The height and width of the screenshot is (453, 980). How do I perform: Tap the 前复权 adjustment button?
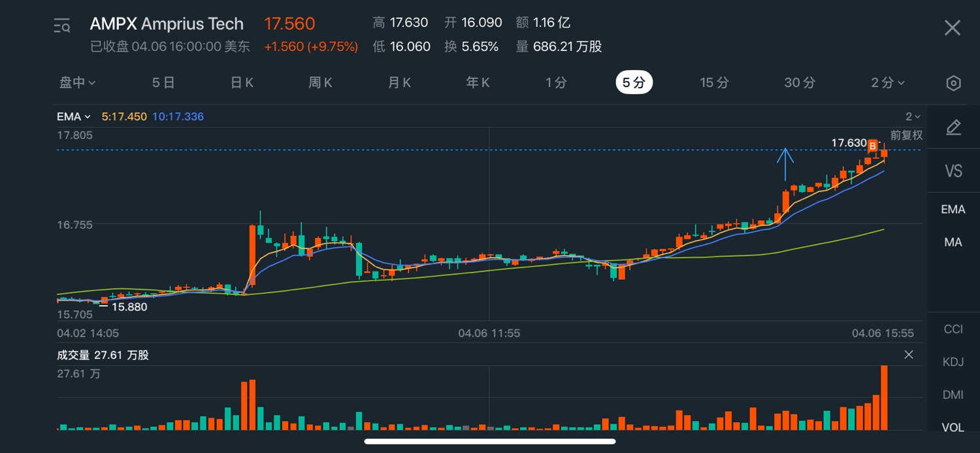click(x=906, y=135)
